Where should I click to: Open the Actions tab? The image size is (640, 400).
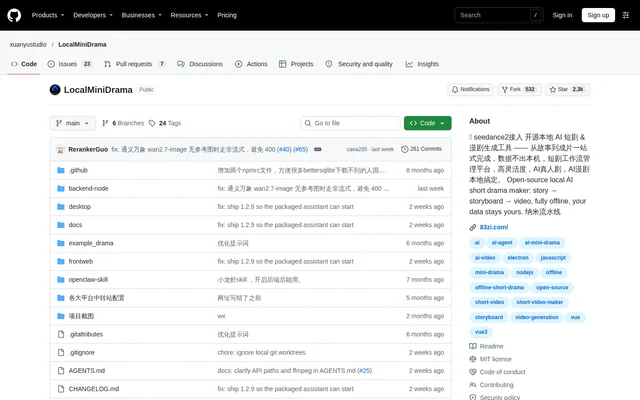point(251,64)
